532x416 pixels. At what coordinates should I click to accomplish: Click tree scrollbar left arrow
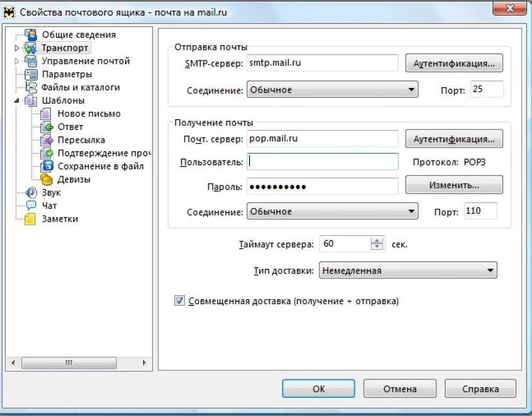pos(13,363)
